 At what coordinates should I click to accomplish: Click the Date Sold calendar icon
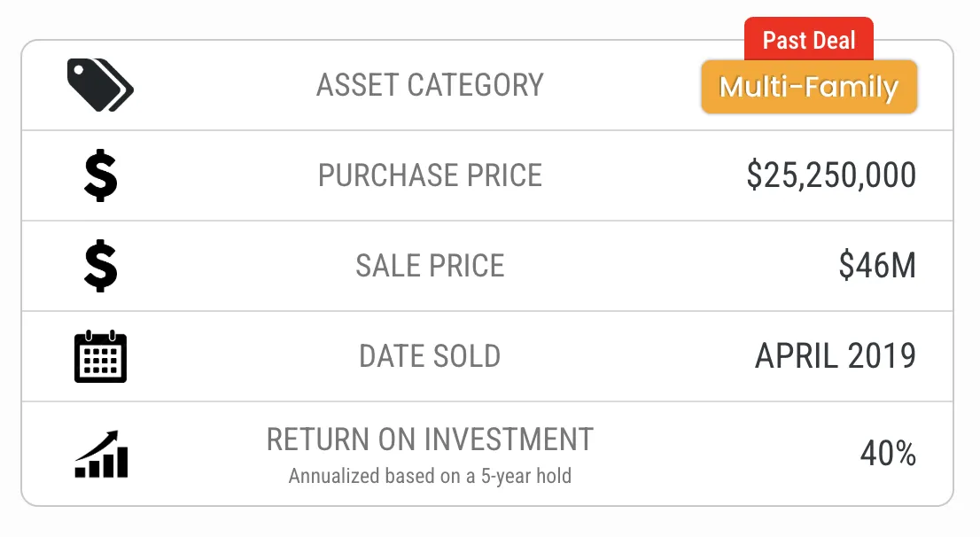click(x=100, y=356)
